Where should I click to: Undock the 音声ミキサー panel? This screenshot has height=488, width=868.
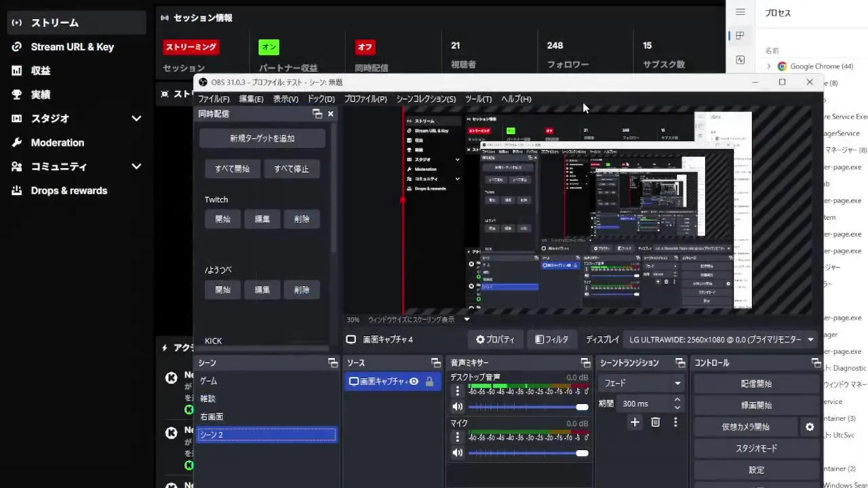585,363
